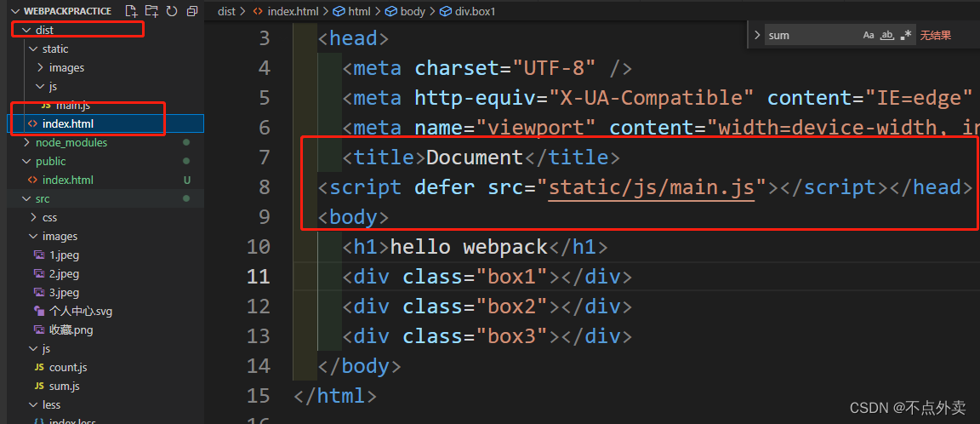
Task: Click the closing </html> tag on line 15
Action: tap(336, 396)
